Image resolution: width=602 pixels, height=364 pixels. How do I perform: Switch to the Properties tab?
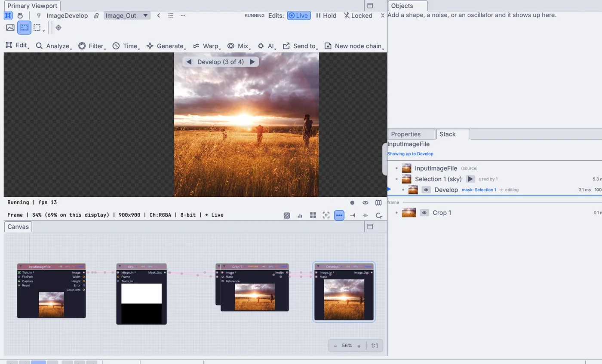pos(412,134)
